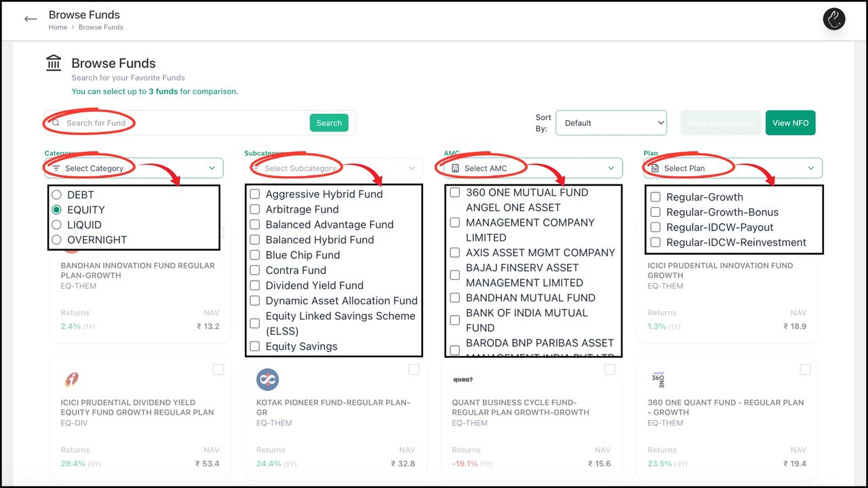
Task: Expand the Select Category dropdown
Action: tap(134, 168)
